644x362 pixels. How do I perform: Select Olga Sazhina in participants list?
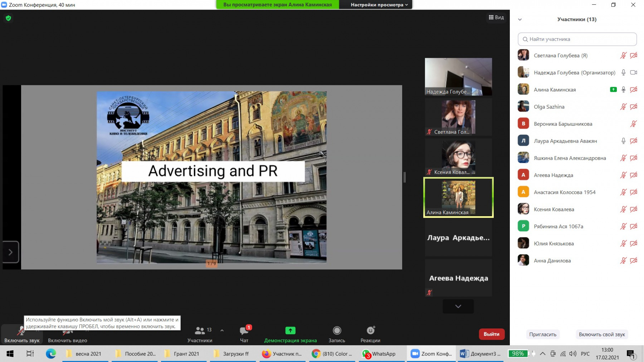[549, 107]
